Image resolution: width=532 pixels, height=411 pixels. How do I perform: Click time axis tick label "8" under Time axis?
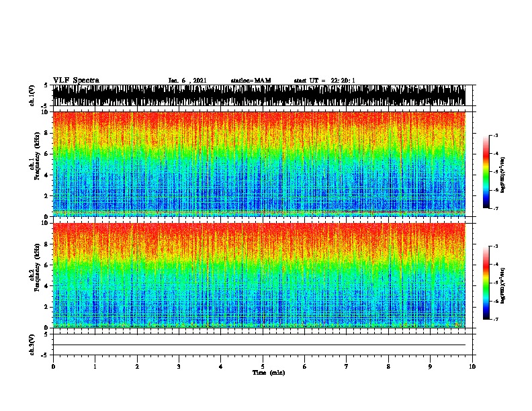[388, 367]
